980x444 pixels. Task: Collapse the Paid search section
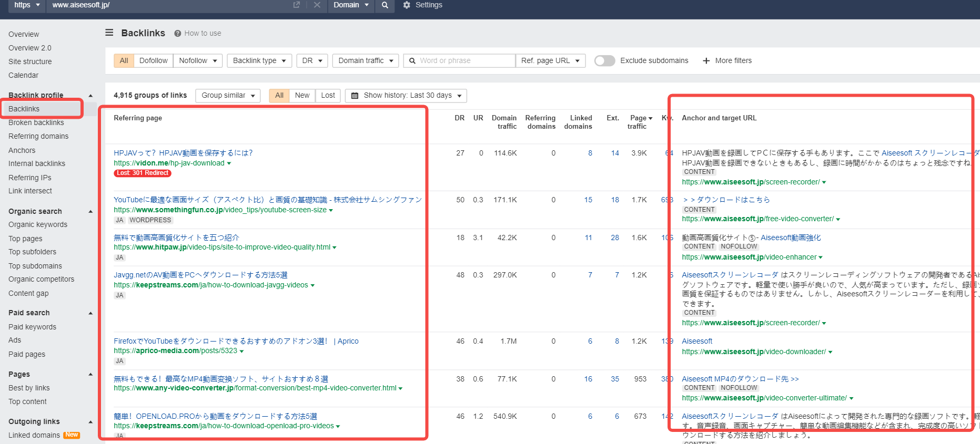coord(90,313)
